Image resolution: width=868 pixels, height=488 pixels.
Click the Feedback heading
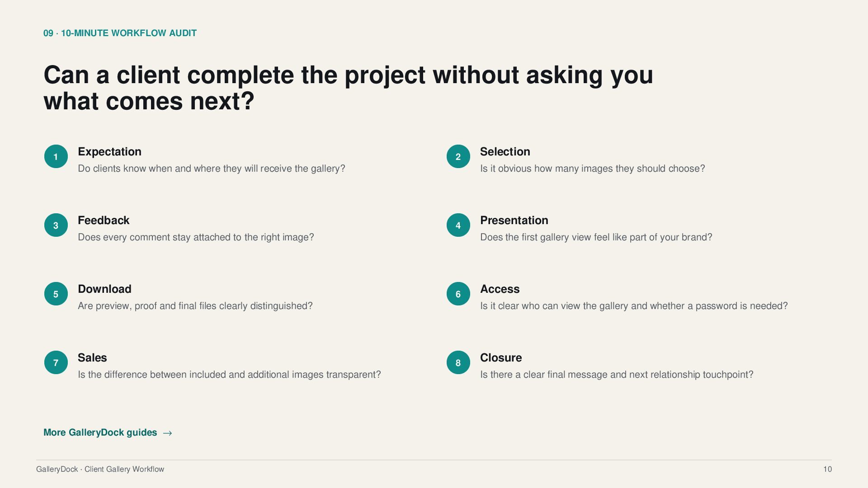tap(104, 221)
